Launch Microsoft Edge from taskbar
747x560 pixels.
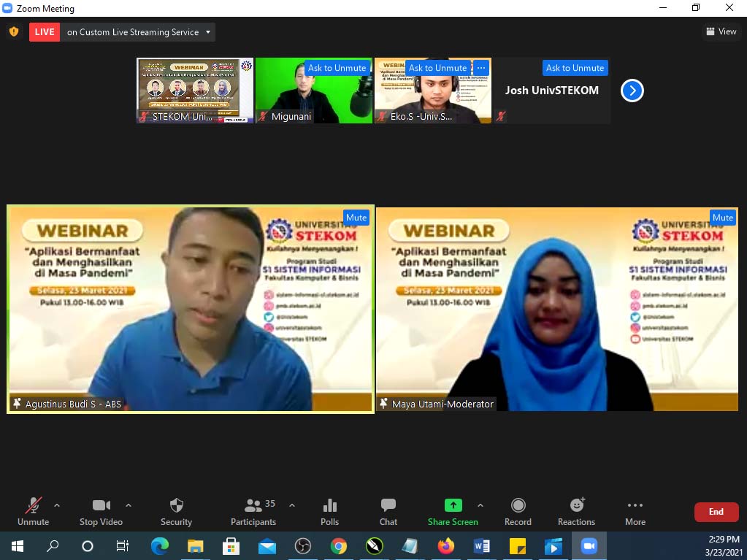point(160,545)
